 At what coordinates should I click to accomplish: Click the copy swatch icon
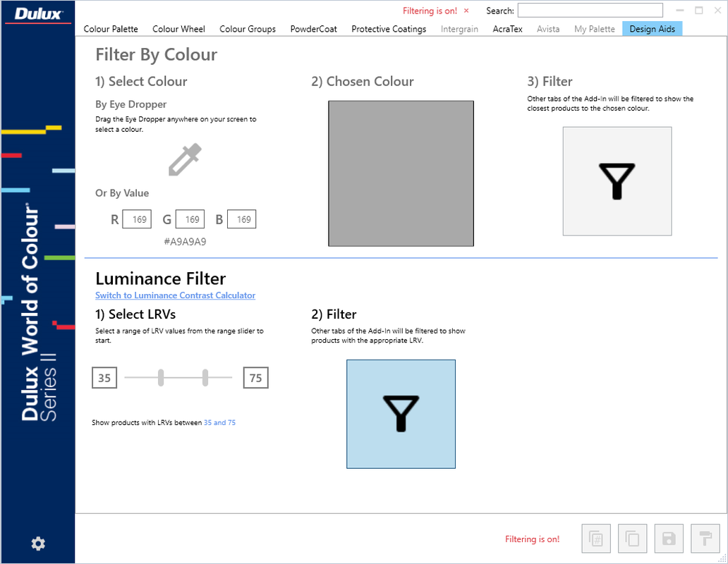(x=632, y=538)
